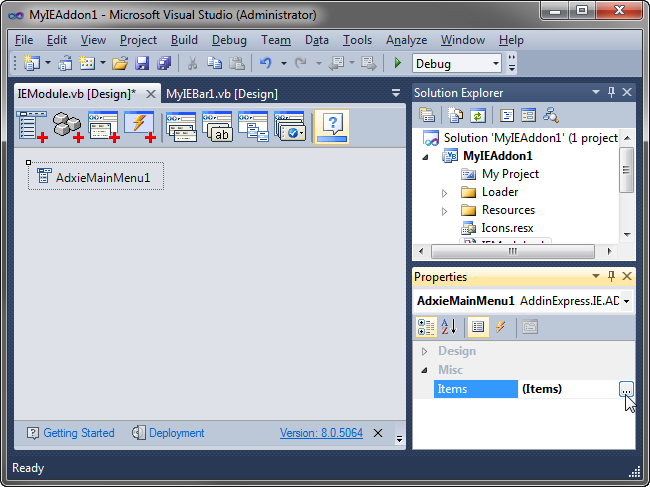Click Solution Explorer Properties icon
This screenshot has width=650, height=487.
(427, 115)
